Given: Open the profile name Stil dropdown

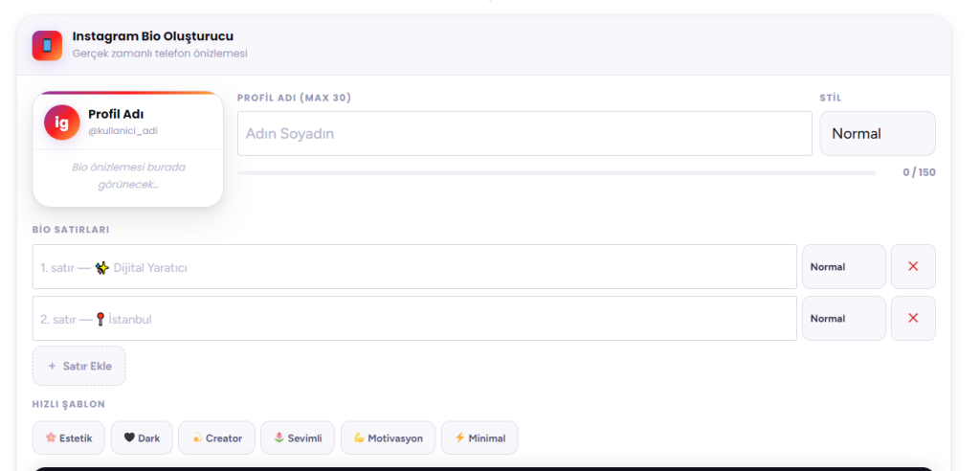Looking at the screenshot, I should pos(878,133).
